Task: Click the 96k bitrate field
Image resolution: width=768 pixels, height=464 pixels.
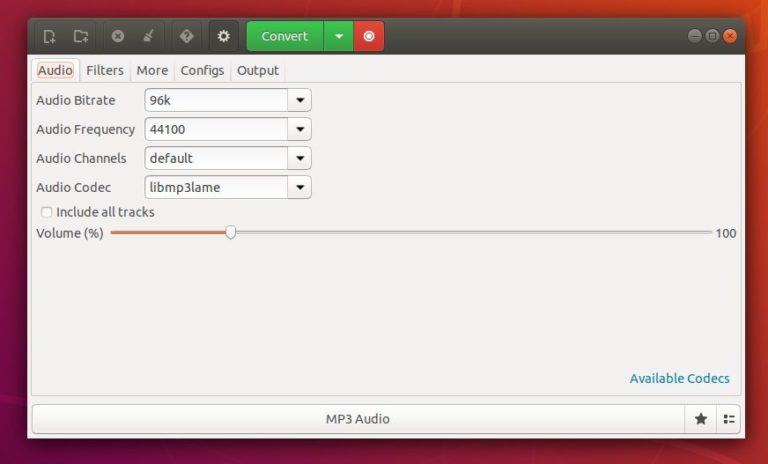Action: coord(216,100)
